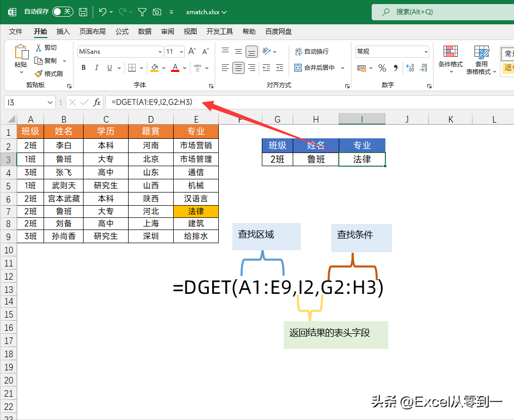The image size is (514, 420).
Task: Click the text orientation icon
Action: [x=266, y=52]
